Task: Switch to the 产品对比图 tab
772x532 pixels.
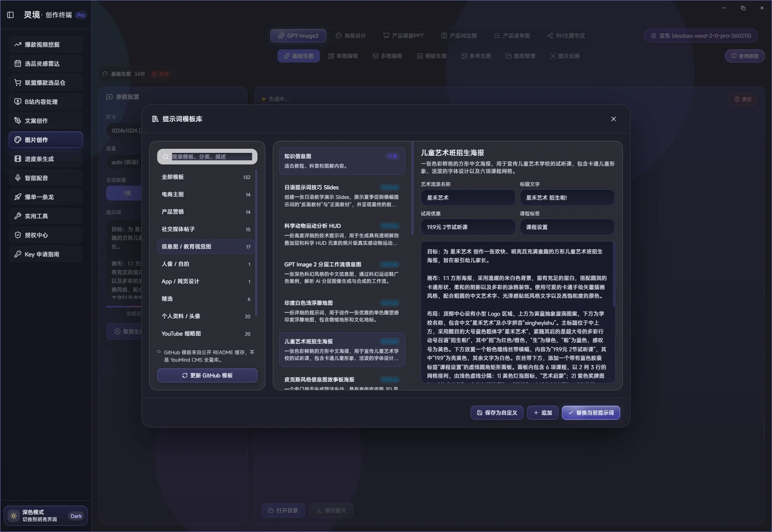Action: [459, 36]
